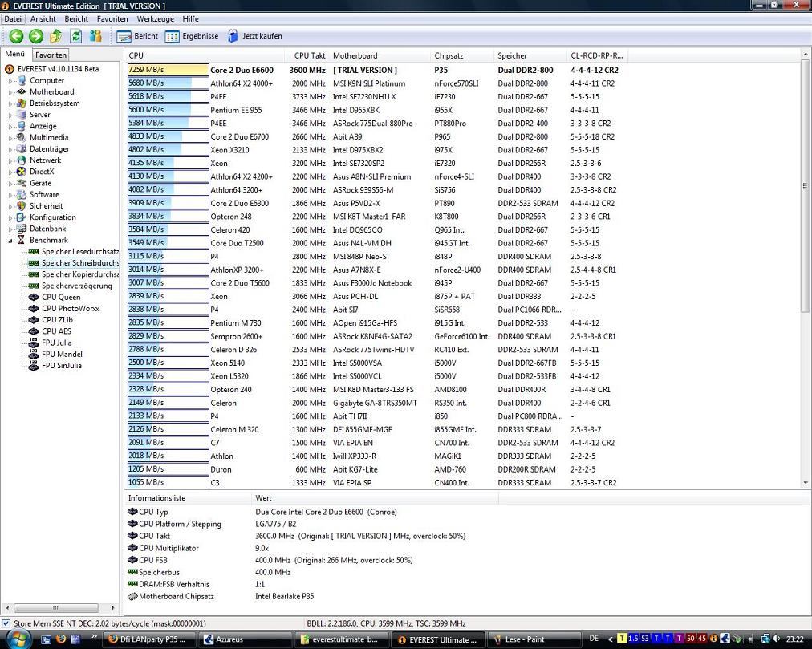
Task: Switch to the Favoriten sidebar tab
Action: tap(51, 55)
